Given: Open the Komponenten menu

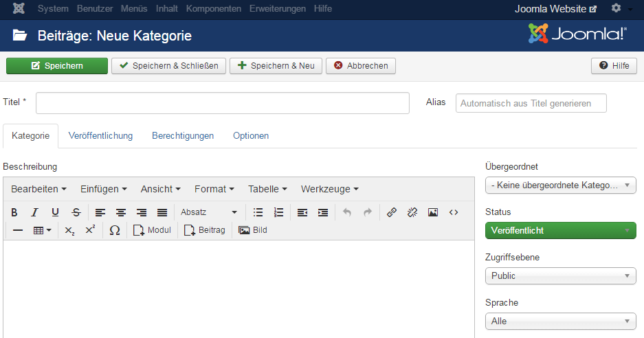Looking at the screenshot, I should tap(214, 9).
